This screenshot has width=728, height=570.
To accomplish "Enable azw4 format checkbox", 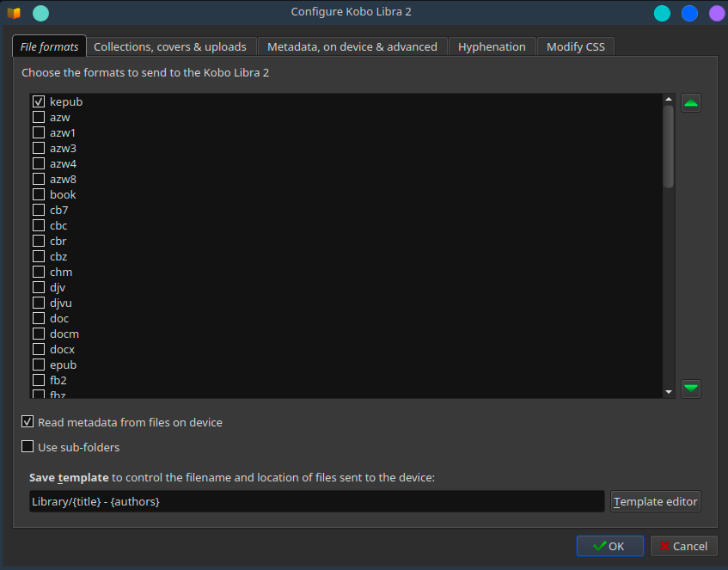I will (x=39, y=163).
